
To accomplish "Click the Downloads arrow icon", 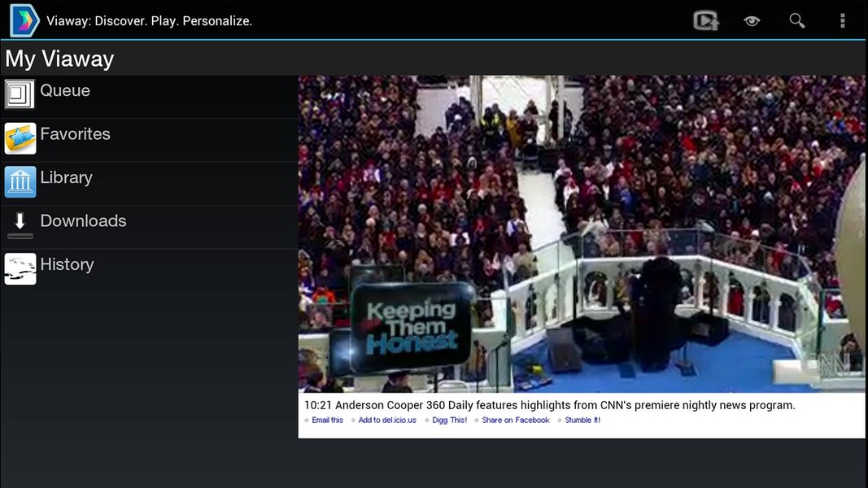I will [x=20, y=224].
